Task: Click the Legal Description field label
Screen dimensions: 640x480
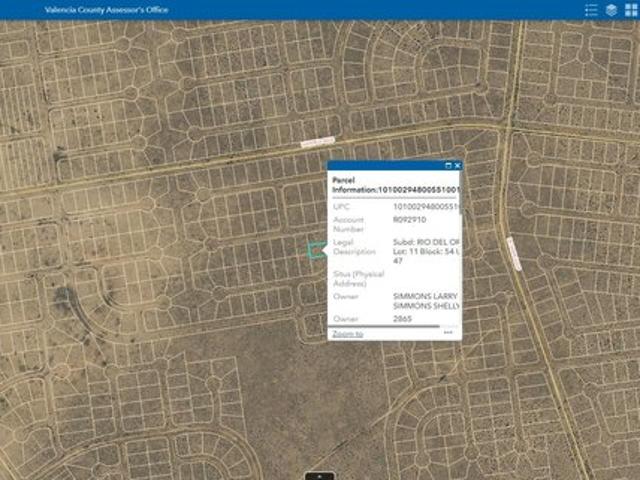Action: coord(354,247)
